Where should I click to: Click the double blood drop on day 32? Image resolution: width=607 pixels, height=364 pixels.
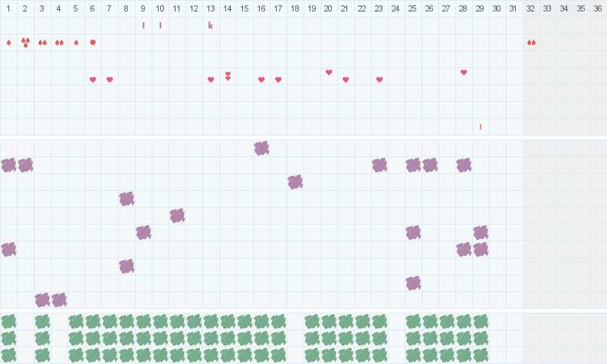click(x=532, y=43)
